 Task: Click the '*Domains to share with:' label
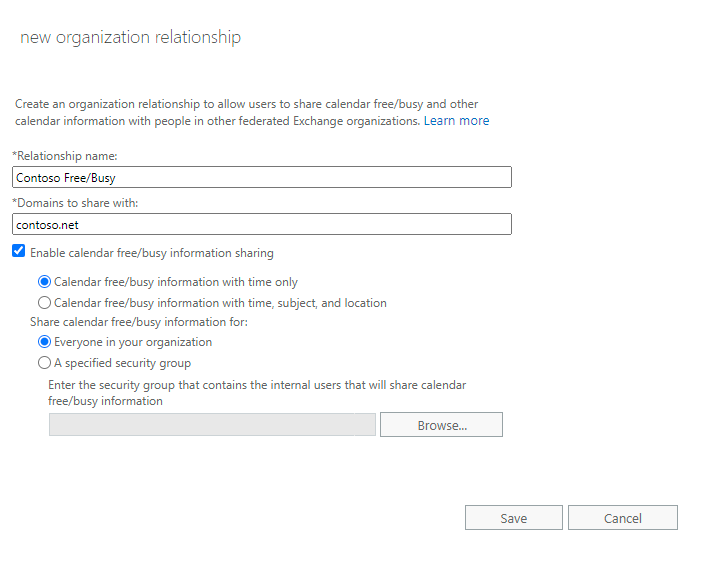point(75,203)
